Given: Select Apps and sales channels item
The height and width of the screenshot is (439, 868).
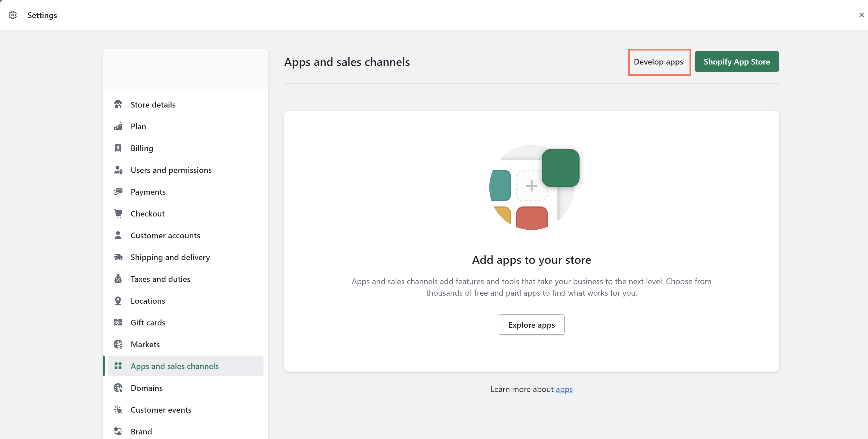Looking at the screenshot, I should (x=186, y=366).
